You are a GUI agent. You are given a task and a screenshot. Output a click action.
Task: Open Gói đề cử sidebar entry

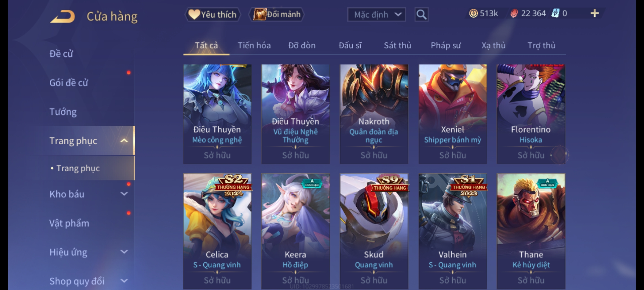[x=69, y=83]
